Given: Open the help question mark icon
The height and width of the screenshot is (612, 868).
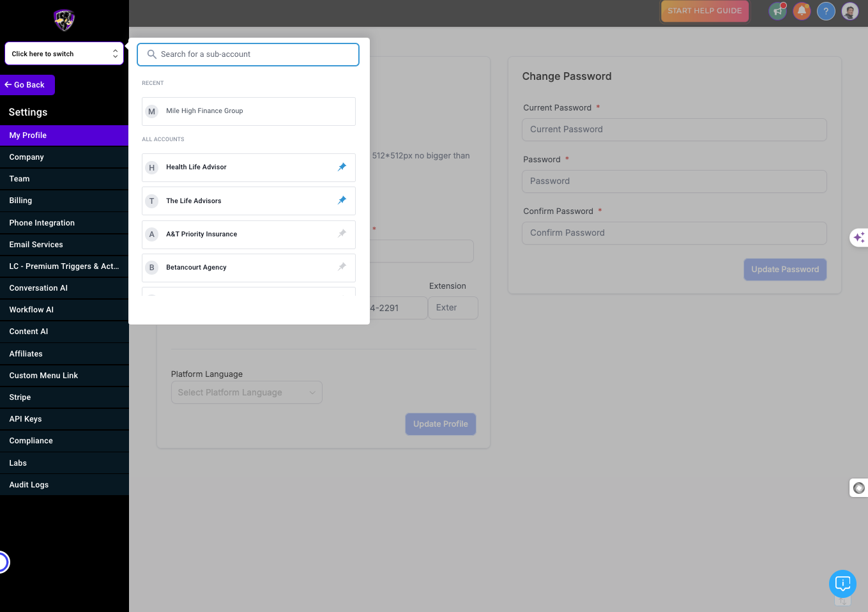Looking at the screenshot, I should (x=826, y=11).
